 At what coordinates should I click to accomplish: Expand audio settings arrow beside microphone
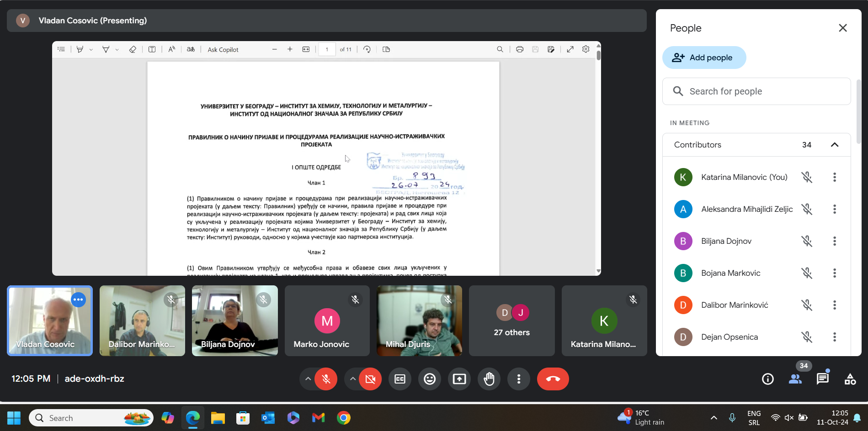(x=308, y=379)
